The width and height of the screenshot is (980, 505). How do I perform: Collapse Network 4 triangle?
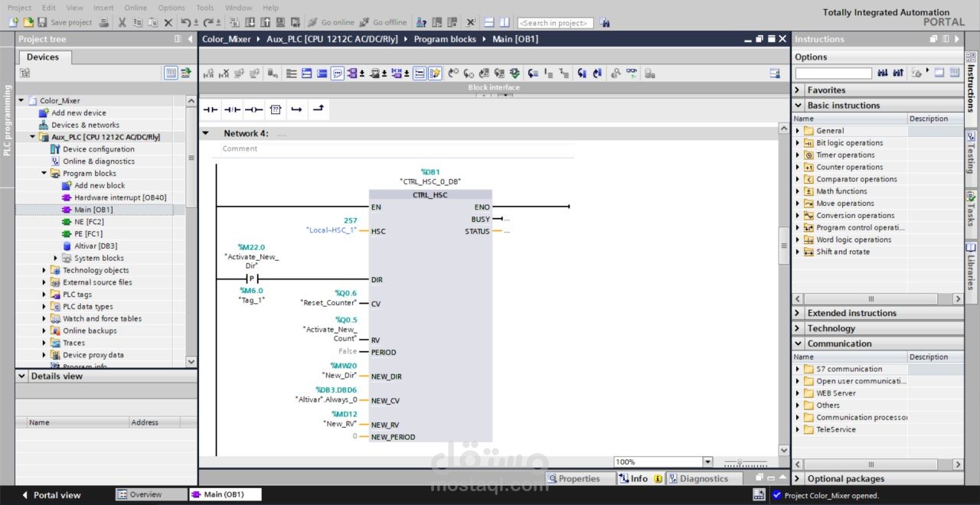[205, 133]
